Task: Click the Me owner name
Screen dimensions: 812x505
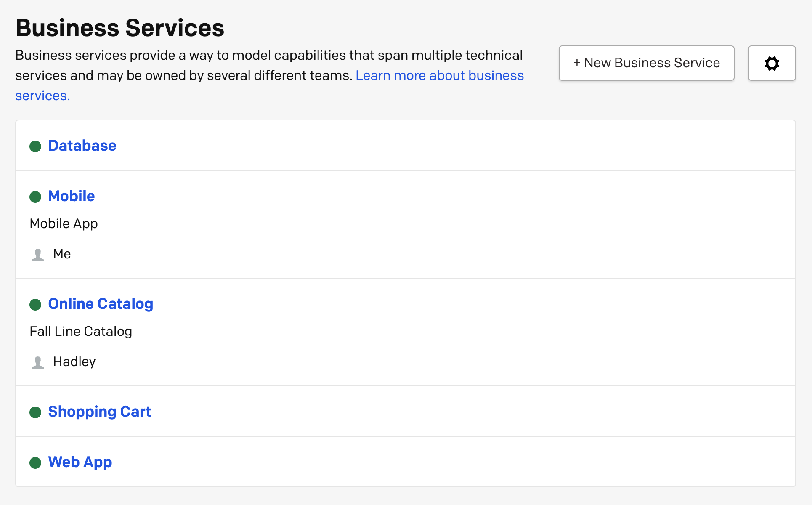Action: point(62,254)
